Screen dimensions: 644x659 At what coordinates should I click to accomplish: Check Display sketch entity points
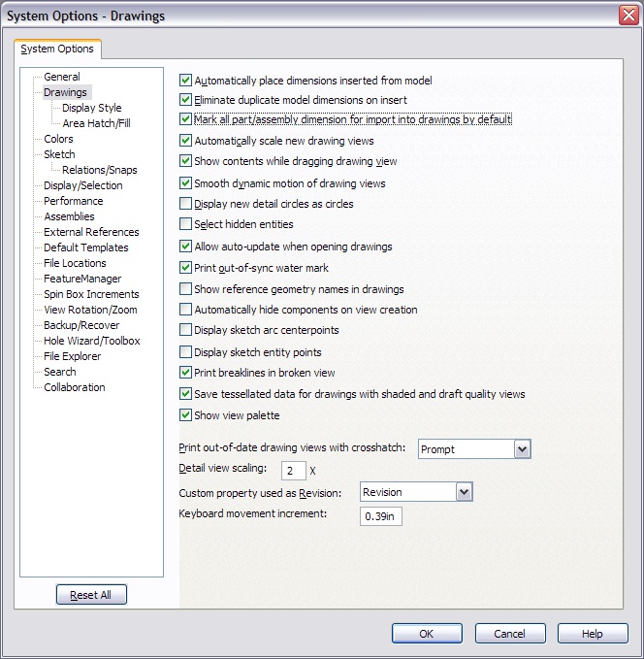[x=185, y=352]
